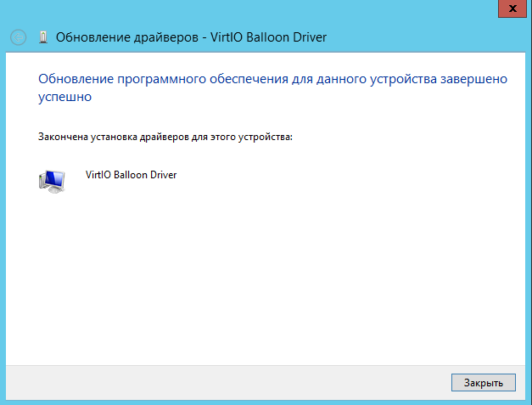Close the driver update window with X
The height and width of the screenshot is (405, 532).
coord(512,7)
